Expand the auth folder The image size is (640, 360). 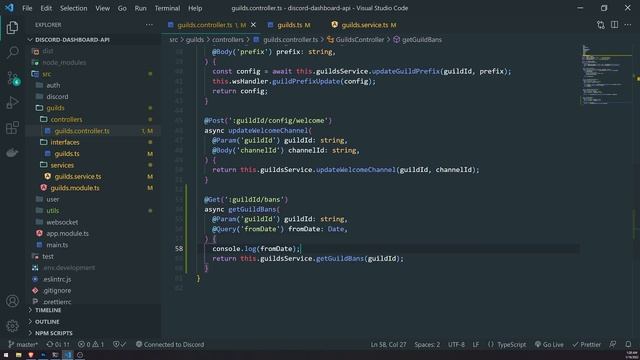(53, 85)
